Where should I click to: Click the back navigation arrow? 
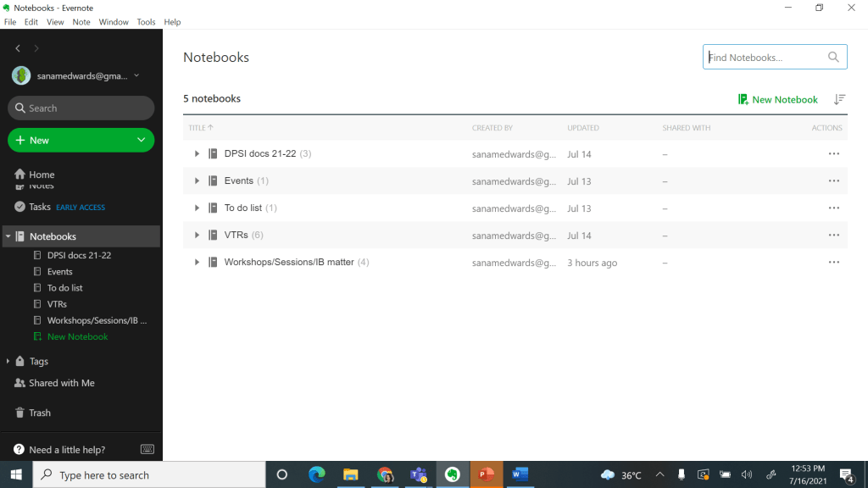18,48
